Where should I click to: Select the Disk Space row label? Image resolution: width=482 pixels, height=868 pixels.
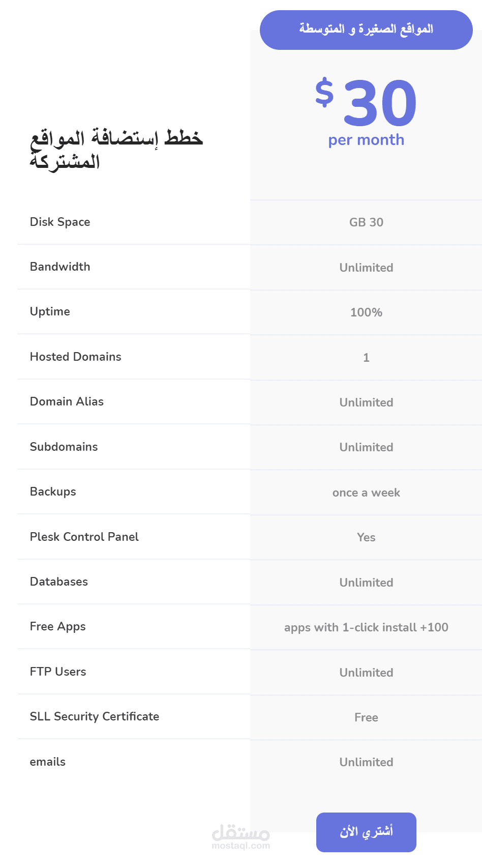coord(60,222)
